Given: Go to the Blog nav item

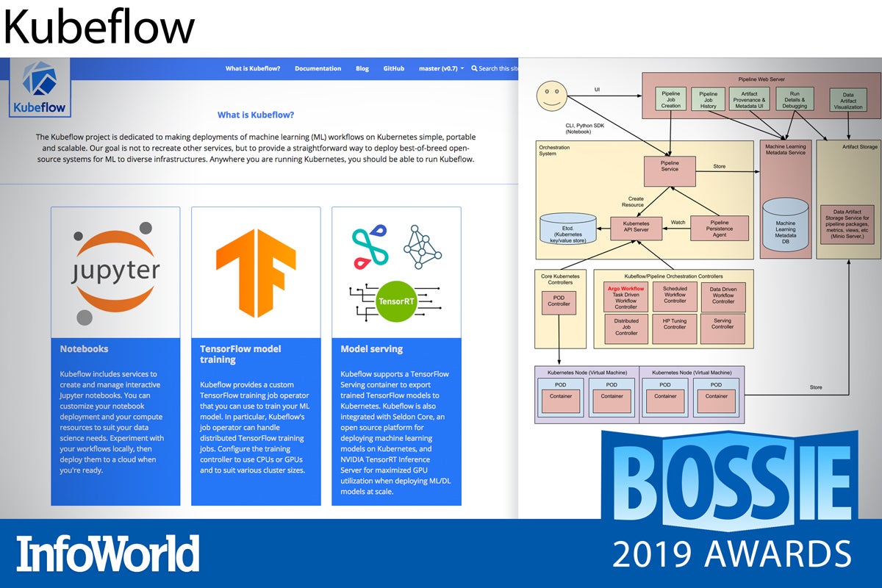Looking at the screenshot, I should (362, 68).
